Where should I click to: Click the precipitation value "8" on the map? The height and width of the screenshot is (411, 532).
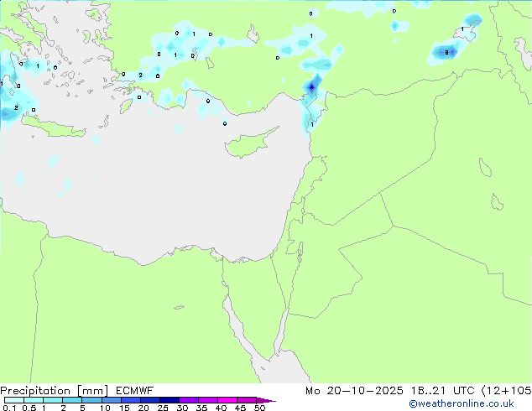pos(446,53)
